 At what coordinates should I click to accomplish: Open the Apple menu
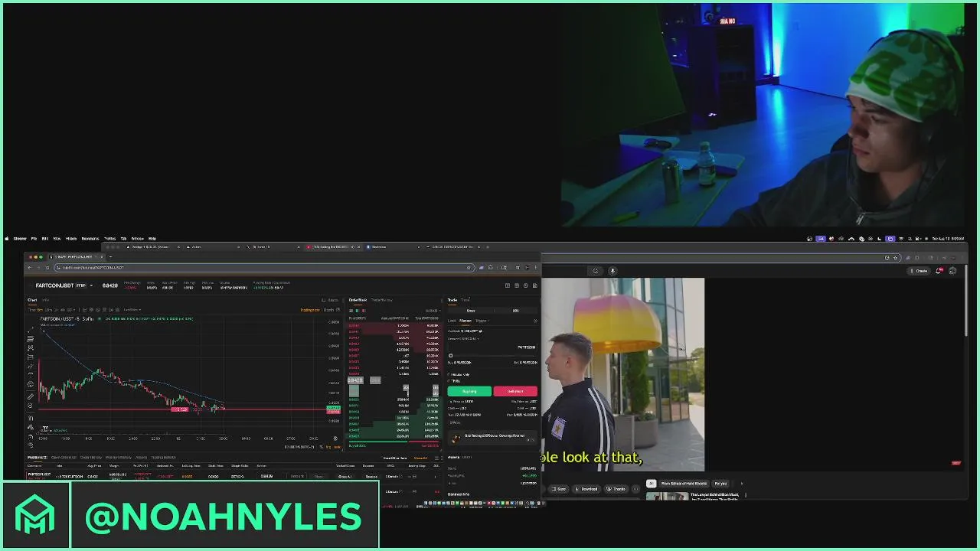(x=8, y=239)
